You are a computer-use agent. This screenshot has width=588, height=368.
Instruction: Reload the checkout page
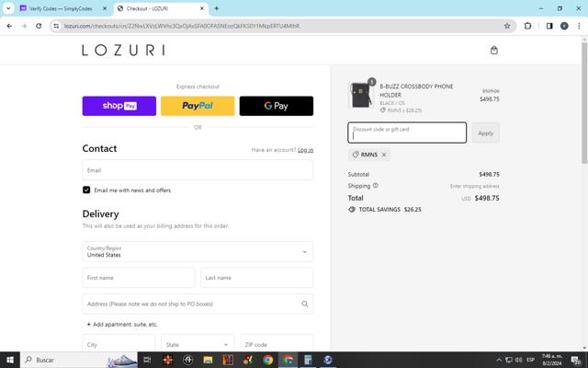click(39, 26)
